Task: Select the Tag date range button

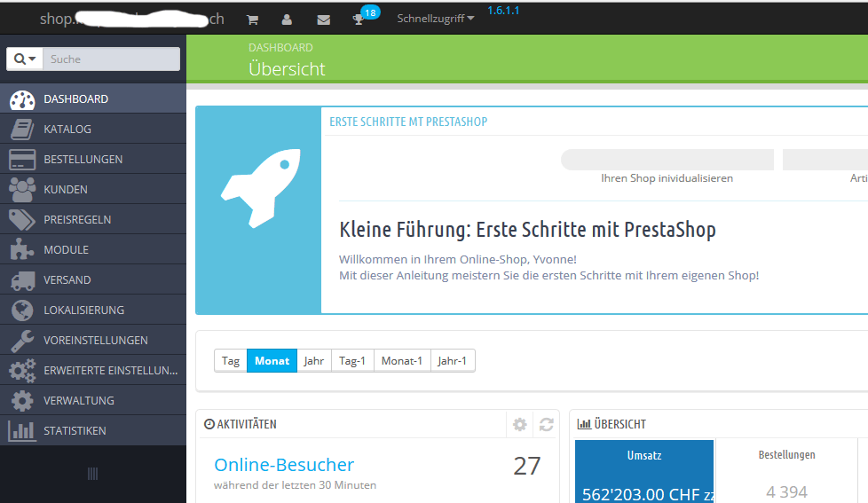Action: tap(230, 361)
